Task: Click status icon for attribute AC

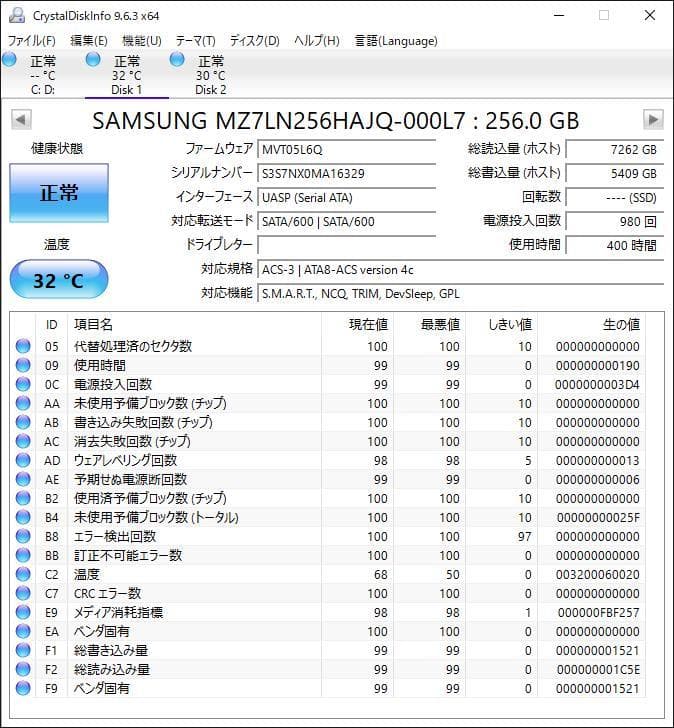Action: (x=23, y=442)
